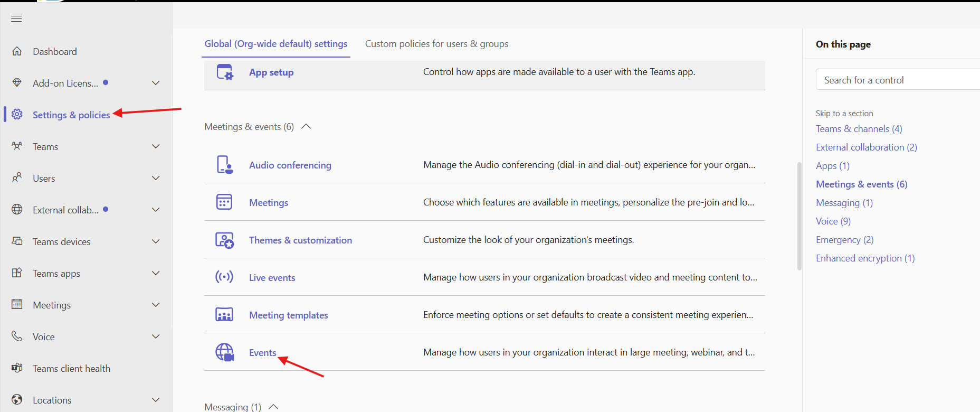
Task: Expand the Teams apps chevron
Action: pyautogui.click(x=156, y=273)
